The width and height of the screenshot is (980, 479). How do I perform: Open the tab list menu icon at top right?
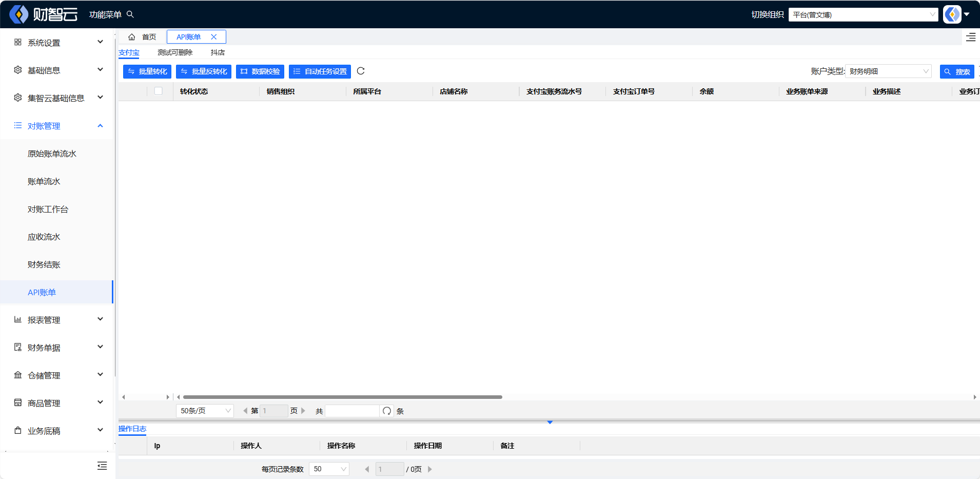pyautogui.click(x=971, y=37)
